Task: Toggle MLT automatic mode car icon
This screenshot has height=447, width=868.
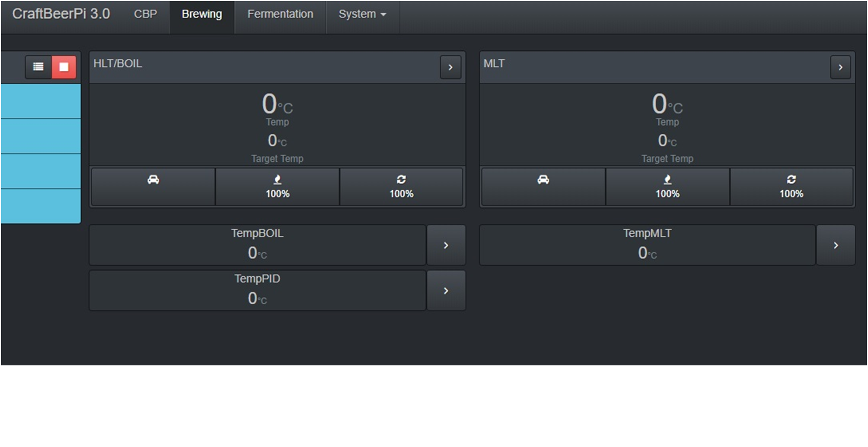Action: coord(543,187)
